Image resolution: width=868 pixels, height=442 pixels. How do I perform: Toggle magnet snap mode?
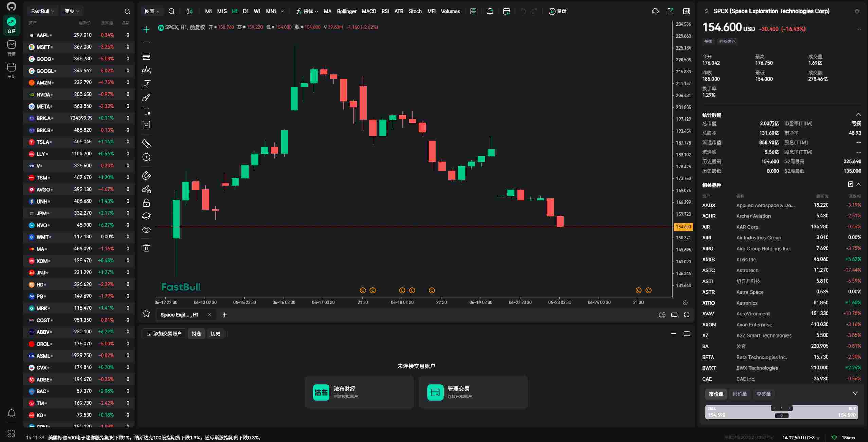[146, 175]
